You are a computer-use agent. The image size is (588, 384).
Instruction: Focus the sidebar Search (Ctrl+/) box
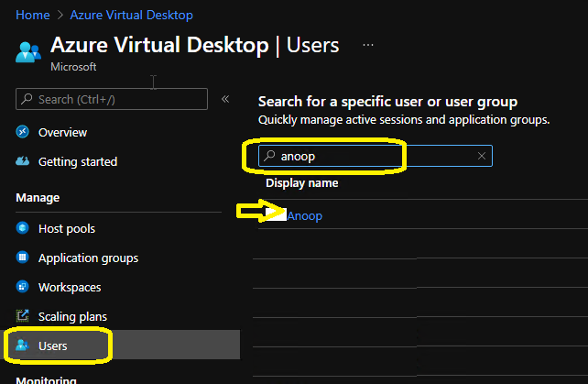pyautogui.click(x=112, y=99)
